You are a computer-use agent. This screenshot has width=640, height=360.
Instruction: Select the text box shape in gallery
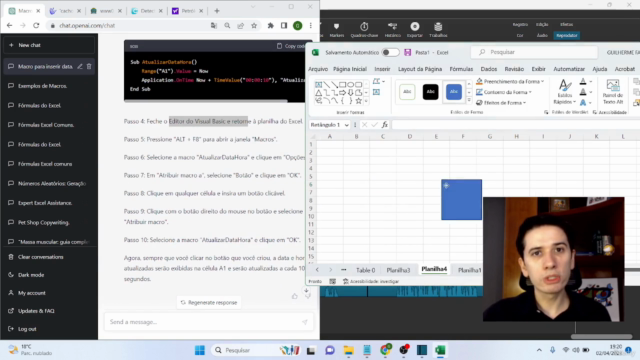tap(318, 84)
